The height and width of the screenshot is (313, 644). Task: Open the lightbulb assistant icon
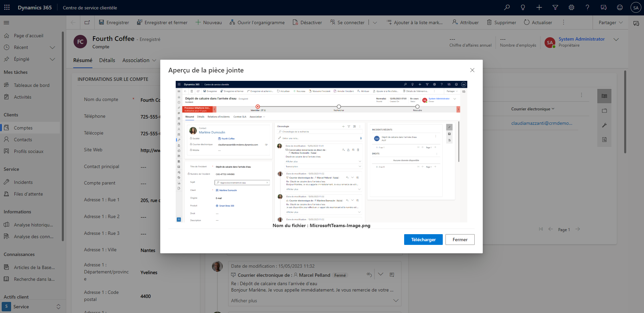(523, 7)
